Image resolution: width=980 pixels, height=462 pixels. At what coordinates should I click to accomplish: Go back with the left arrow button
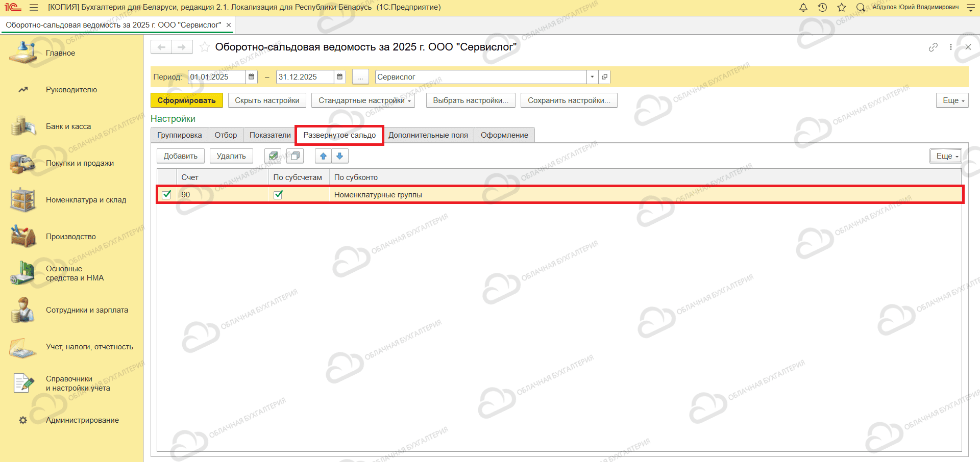(x=161, y=47)
